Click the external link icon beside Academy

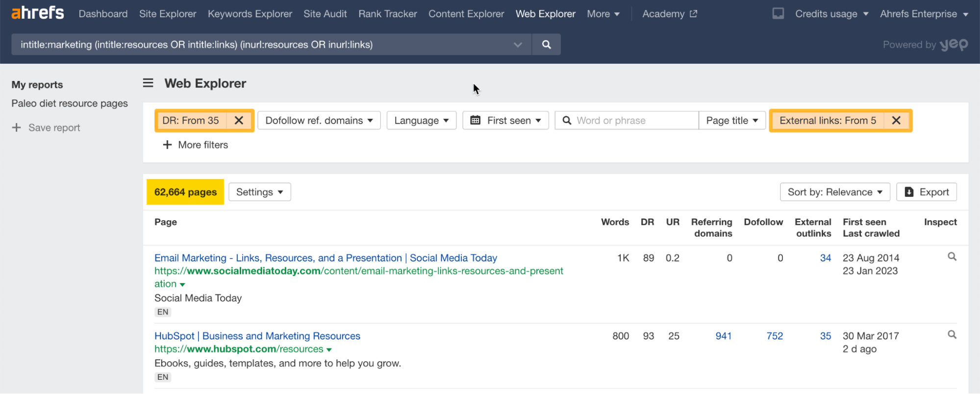693,14
